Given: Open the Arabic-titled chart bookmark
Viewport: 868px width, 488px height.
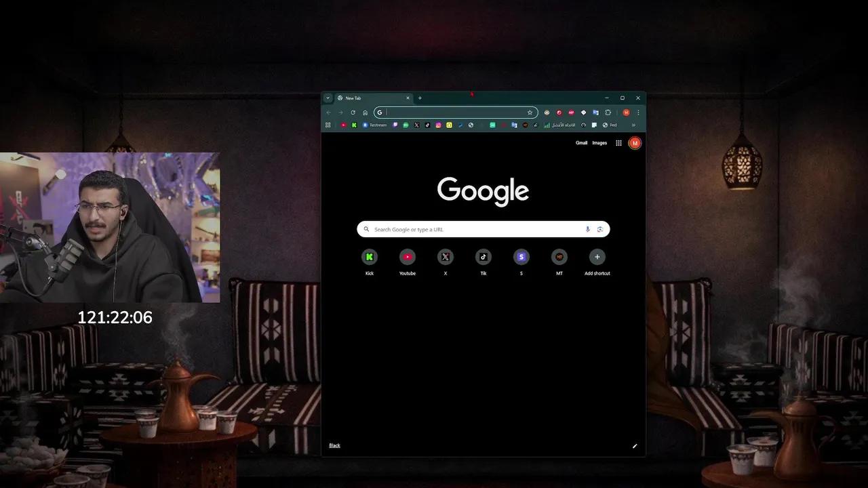Looking at the screenshot, I should (x=559, y=125).
